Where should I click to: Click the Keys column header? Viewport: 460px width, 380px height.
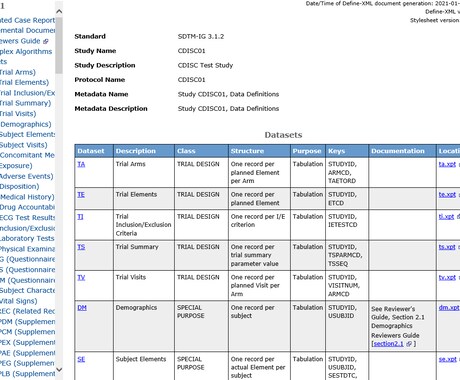pos(347,151)
